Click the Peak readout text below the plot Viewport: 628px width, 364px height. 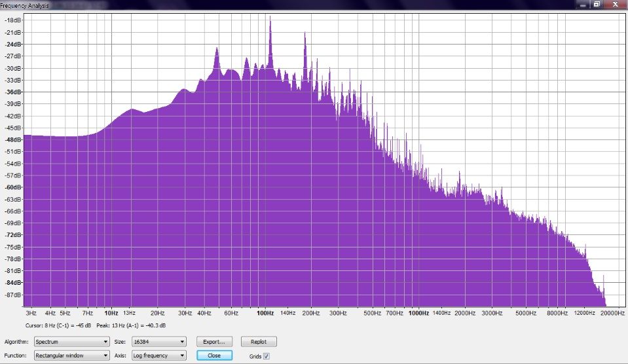point(130,325)
